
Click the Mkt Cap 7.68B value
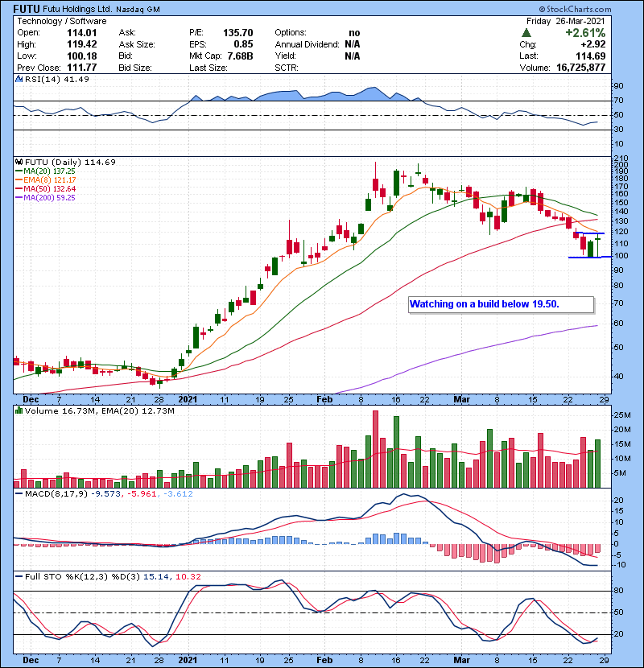[x=240, y=56]
